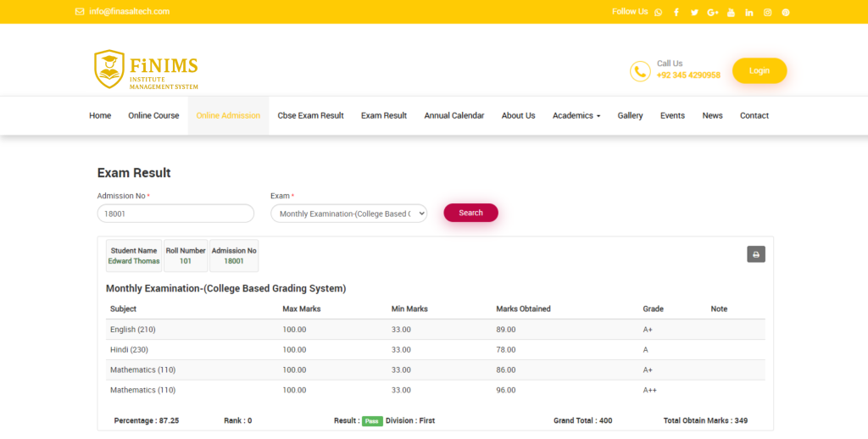Focus the Admission No input field
The image size is (868, 439).
pos(175,213)
